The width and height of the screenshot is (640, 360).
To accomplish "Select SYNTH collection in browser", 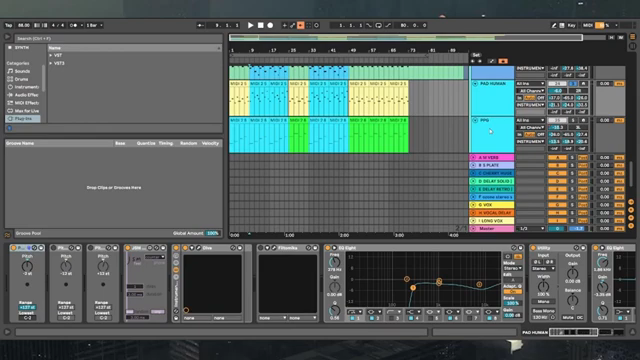I will tap(22, 48).
